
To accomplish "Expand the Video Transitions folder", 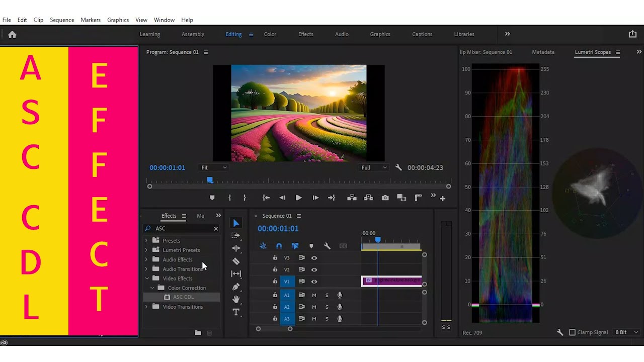I will [x=146, y=307].
